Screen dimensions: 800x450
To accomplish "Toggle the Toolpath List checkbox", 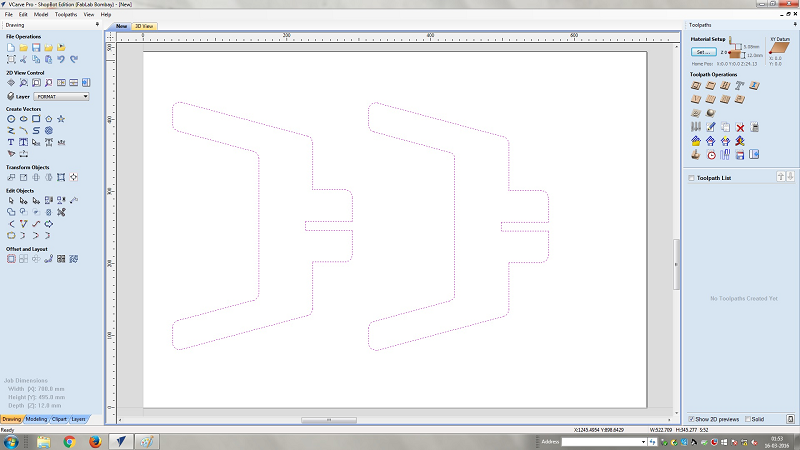I will [x=691, y=178].
